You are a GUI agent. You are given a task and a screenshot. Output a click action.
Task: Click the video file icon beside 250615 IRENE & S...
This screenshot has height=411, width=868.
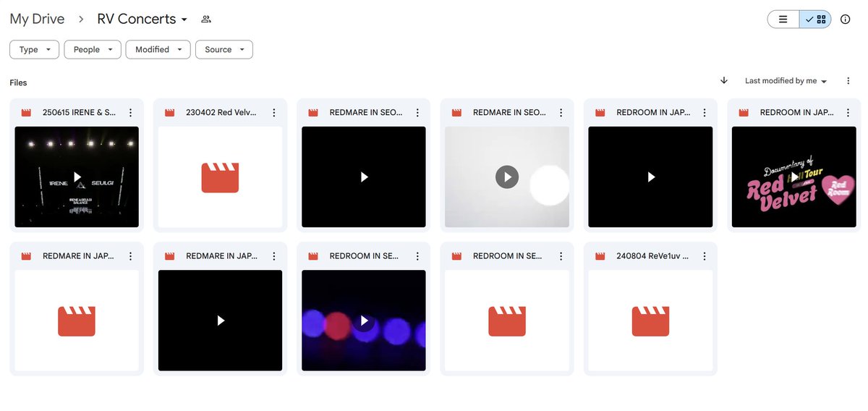click(x=27, y=113)
